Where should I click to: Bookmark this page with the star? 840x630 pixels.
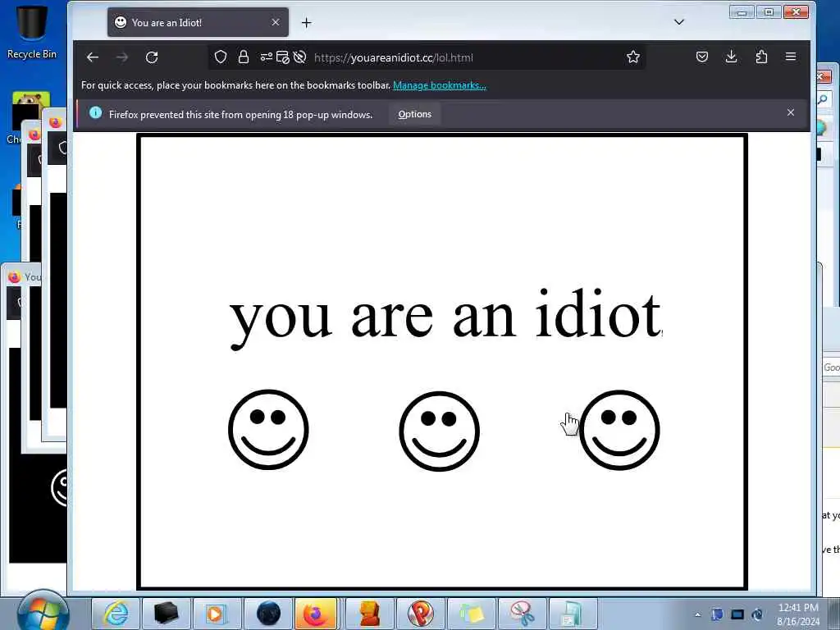tap(633, 57)
